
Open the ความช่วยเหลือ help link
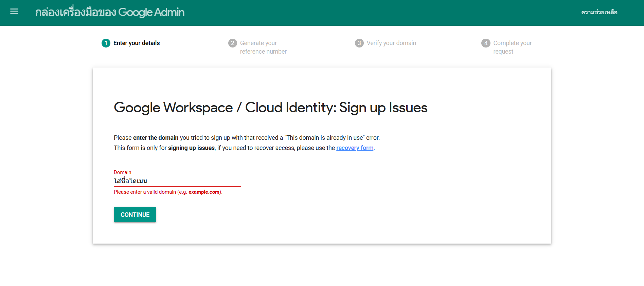(x=599, y=12)
